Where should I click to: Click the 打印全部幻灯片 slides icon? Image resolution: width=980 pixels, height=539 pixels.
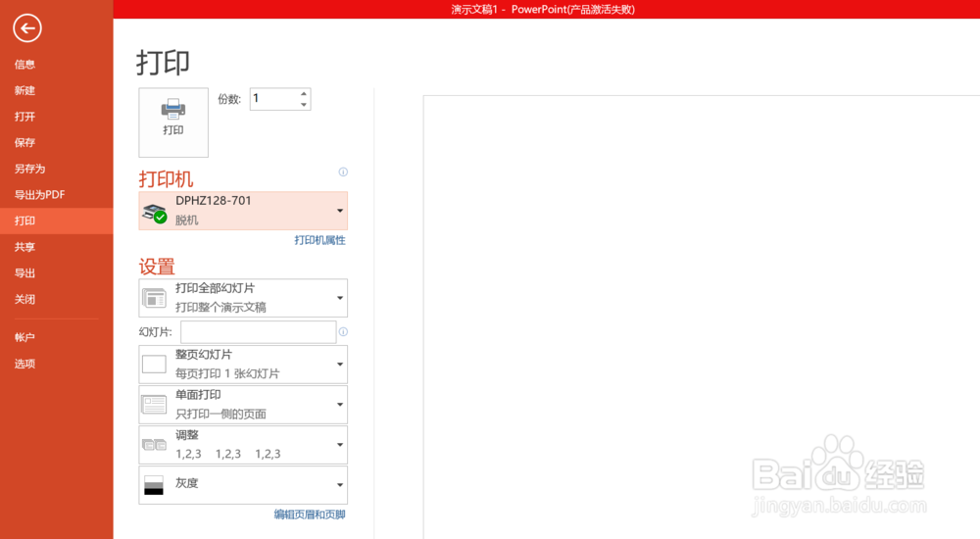154,298
